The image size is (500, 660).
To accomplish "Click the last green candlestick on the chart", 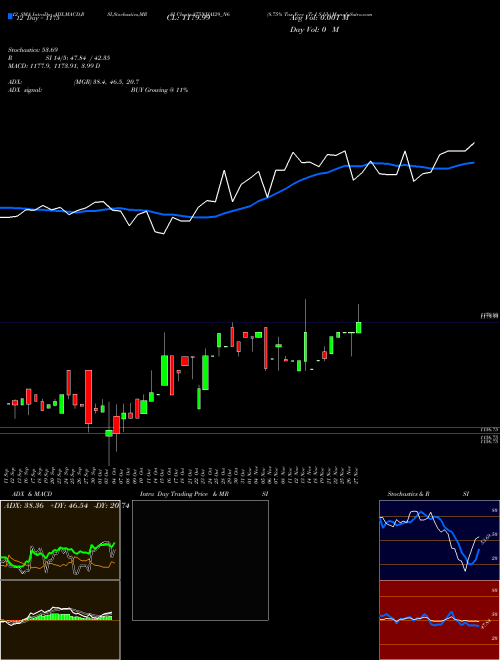I will [x=359, y=327].
